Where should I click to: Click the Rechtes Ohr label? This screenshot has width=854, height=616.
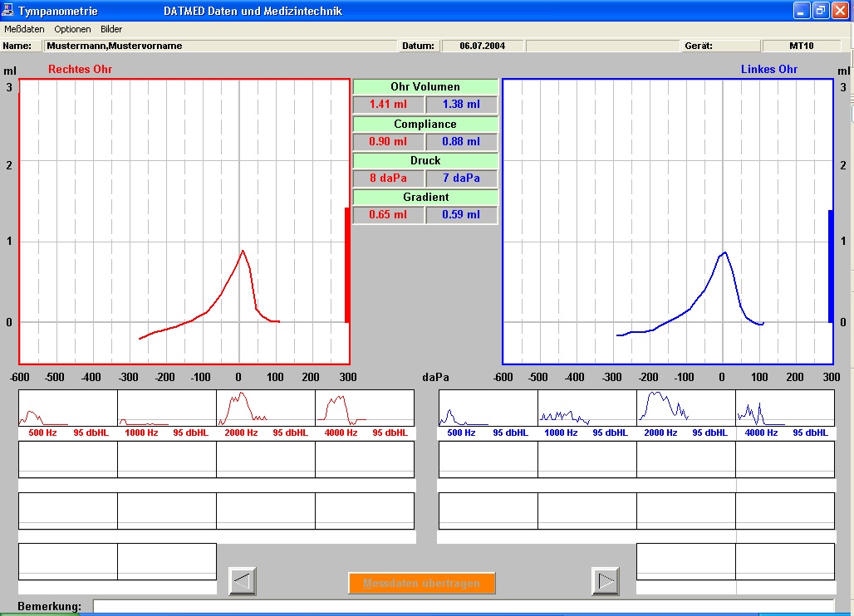[80, 69]
